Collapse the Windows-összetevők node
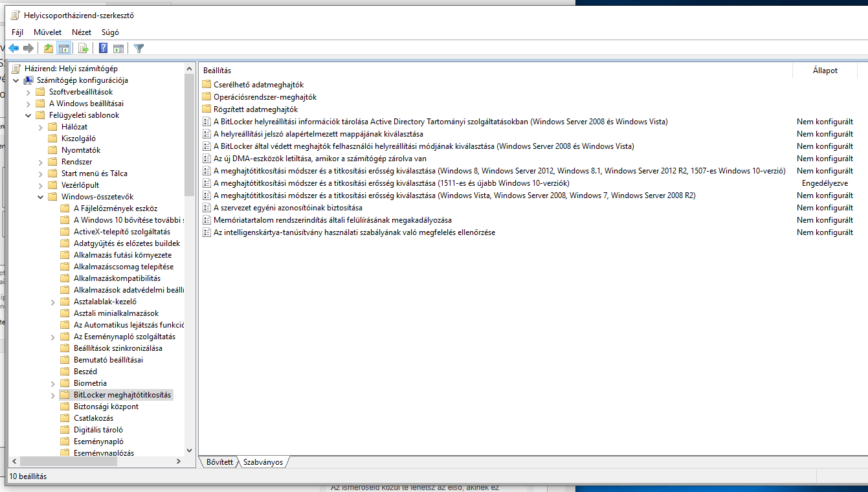The height and width of the screenshot is (492, 868). 40,197
